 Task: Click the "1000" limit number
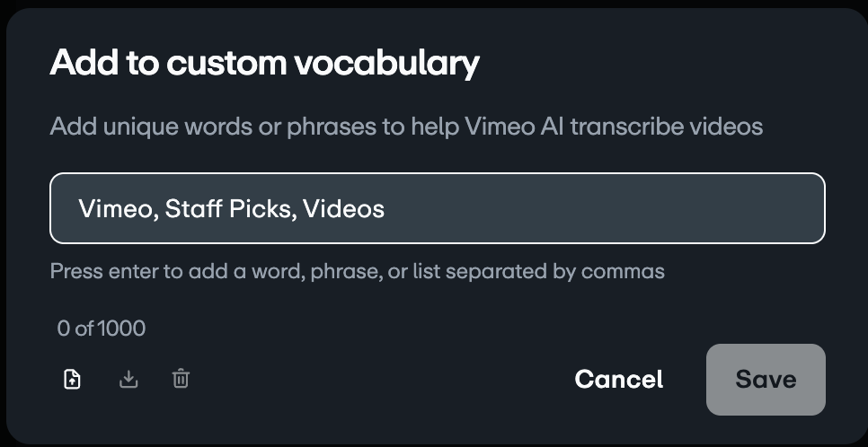(x=121, y=329)
